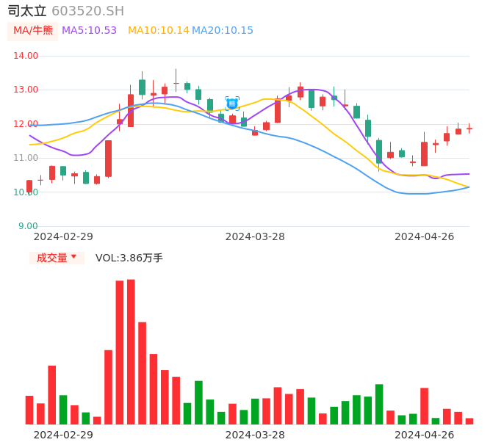Toggle the MA20 line legend
The width and height of the screenshot is (504, 445).
(x=222, y=31)
